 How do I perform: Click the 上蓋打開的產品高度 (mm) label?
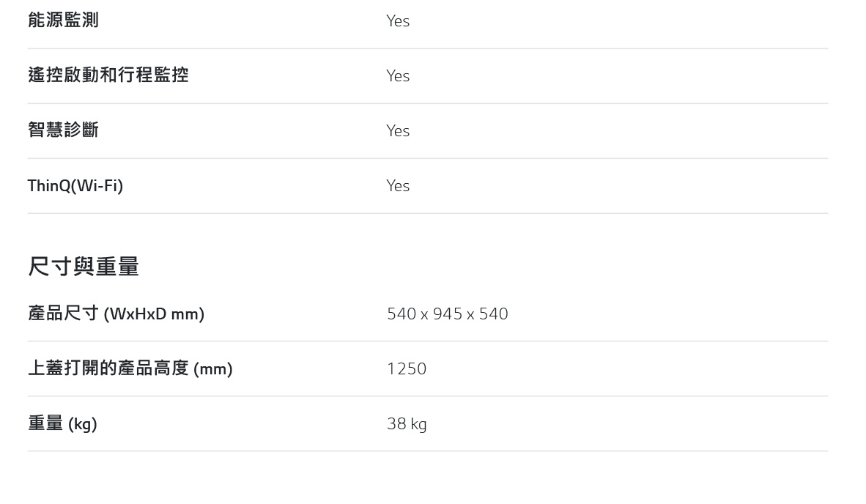point(130,368)
